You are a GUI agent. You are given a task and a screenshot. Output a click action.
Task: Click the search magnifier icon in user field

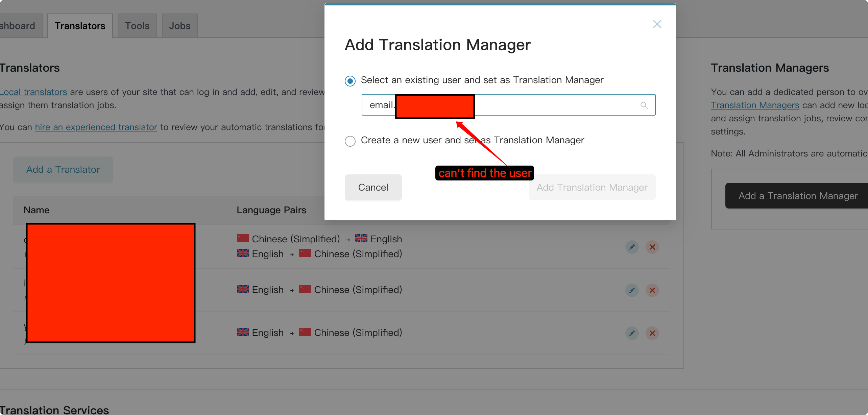[x=644, y=105]
